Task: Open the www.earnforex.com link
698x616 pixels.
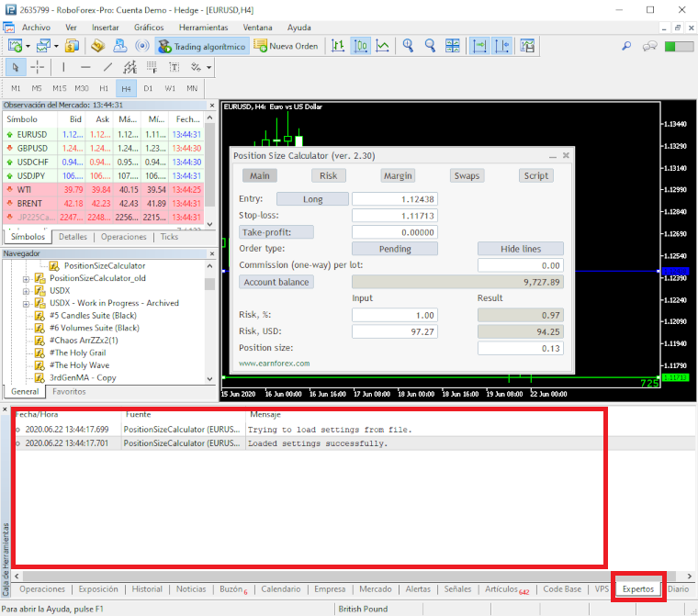Action: (x=275, y=364)
